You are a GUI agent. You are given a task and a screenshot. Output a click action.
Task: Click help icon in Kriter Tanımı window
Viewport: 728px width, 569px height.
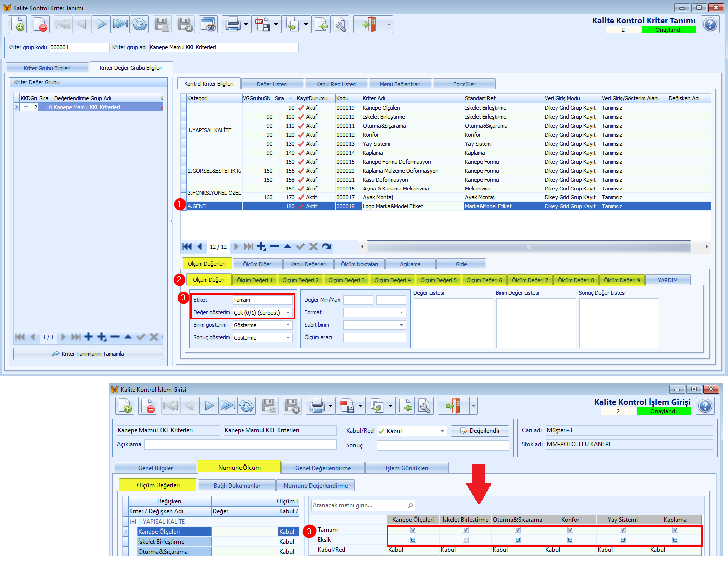coord(710,24)
